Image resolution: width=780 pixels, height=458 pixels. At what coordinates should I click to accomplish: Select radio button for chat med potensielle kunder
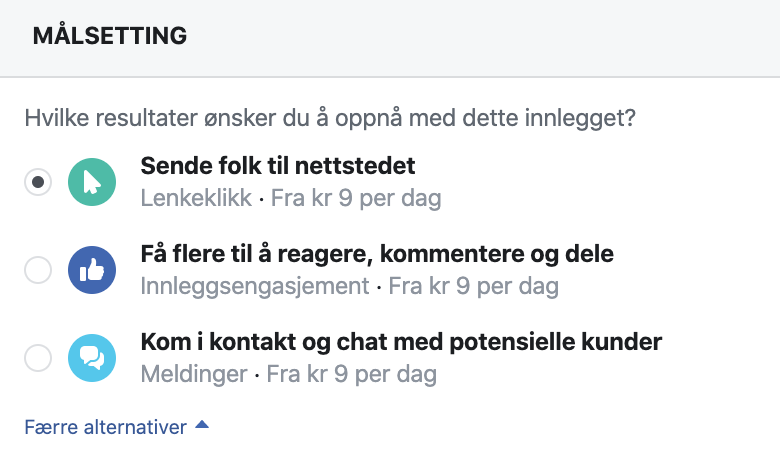pos(38,358)
